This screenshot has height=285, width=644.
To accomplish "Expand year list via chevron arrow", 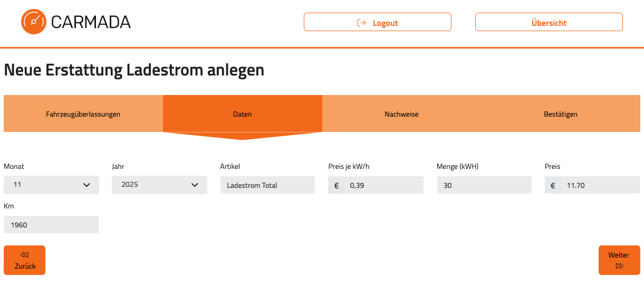I will 195,185.
